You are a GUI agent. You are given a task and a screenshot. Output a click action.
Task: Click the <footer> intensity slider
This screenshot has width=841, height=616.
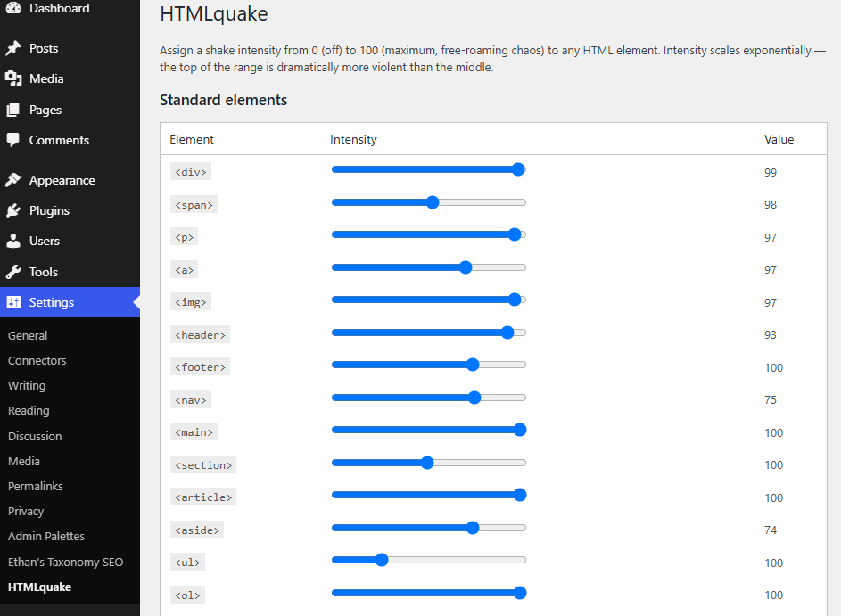click(429, 365)
